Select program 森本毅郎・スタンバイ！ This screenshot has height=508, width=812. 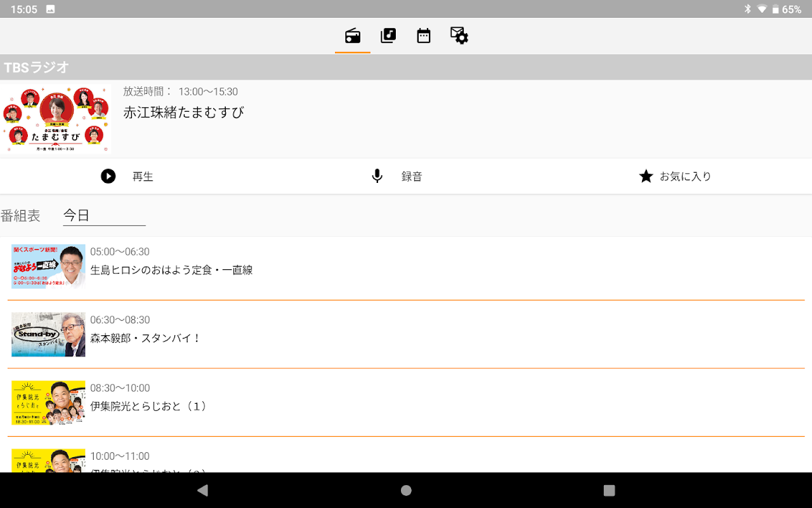145,338
